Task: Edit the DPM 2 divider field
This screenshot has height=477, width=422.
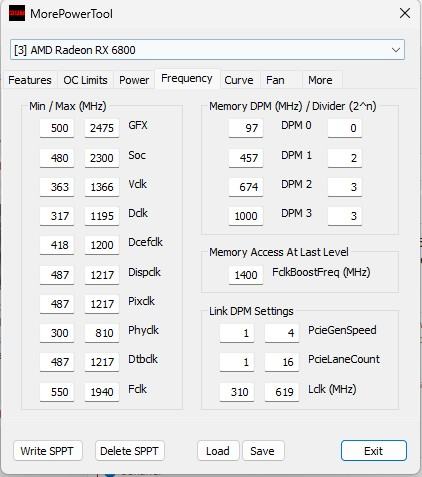Action: pyautogui.click(x=345, y=187)
